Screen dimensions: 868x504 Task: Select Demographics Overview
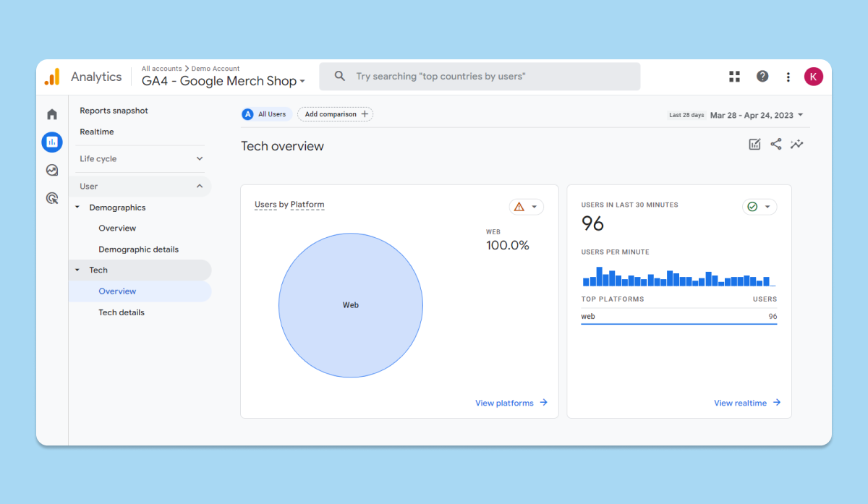[117, 228]
